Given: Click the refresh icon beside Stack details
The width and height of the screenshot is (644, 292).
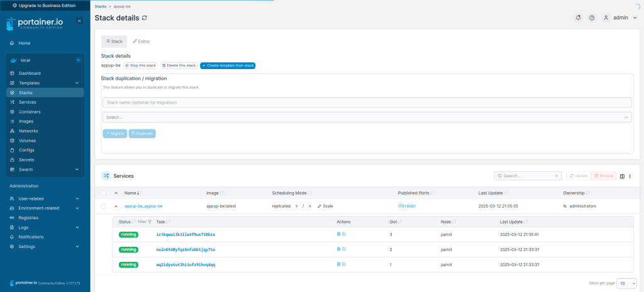Looking at the screenshot, I should pos(145,18).
